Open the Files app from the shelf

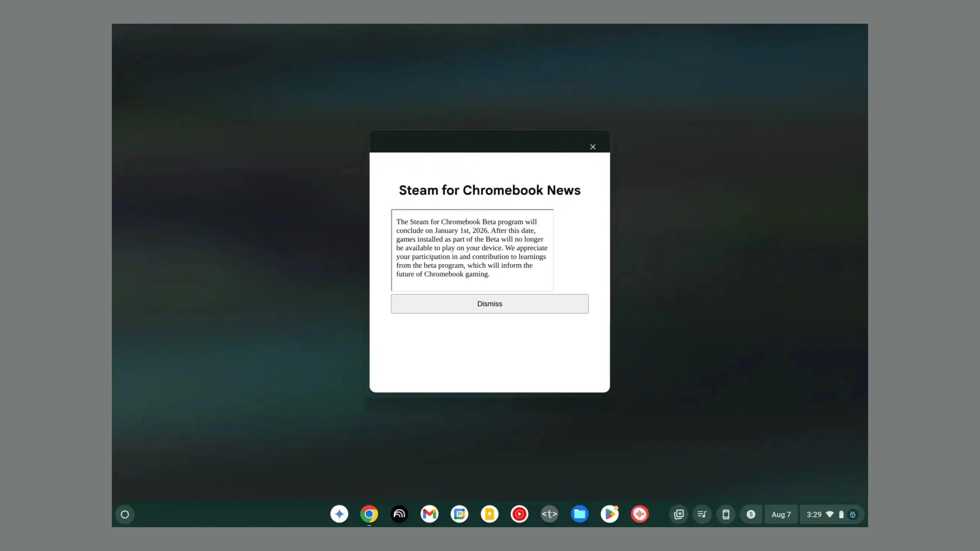pos(579,514)
